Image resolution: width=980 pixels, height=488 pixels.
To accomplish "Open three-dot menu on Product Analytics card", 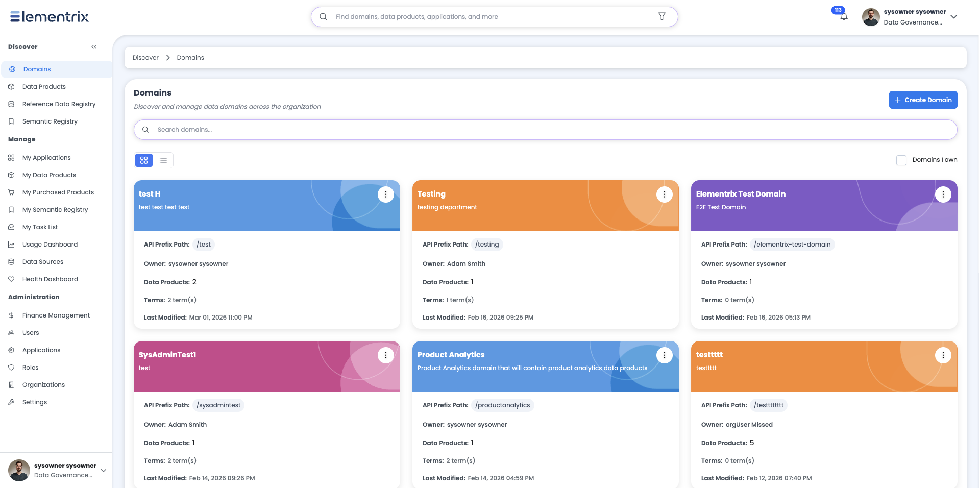I will tap(664, 355).
